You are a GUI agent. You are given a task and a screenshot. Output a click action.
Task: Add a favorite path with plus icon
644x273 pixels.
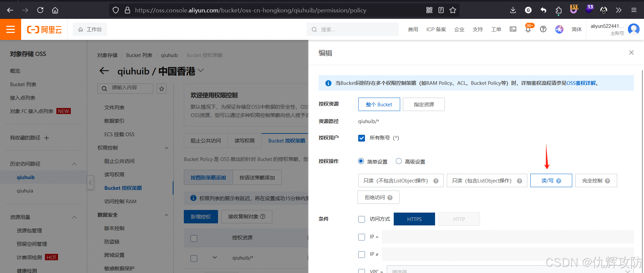(47, 138)
